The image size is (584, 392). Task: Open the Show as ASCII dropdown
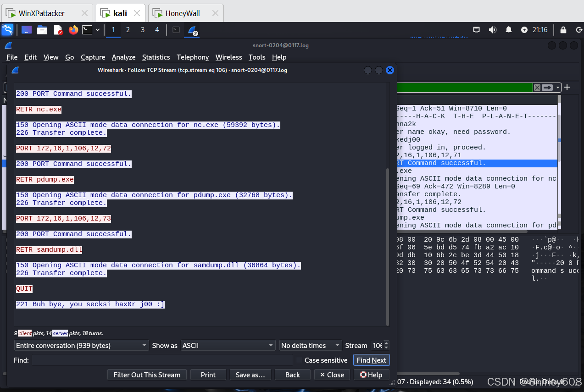[228, 345]
